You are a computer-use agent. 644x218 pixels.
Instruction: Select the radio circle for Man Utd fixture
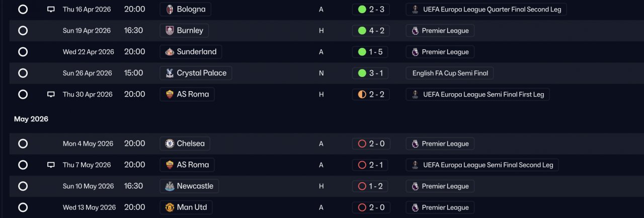23,207
